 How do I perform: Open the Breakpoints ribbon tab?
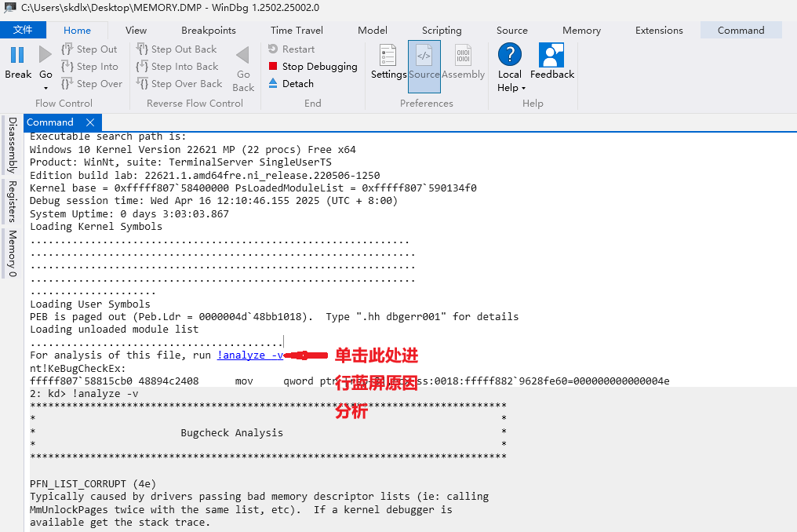(209, 30)
